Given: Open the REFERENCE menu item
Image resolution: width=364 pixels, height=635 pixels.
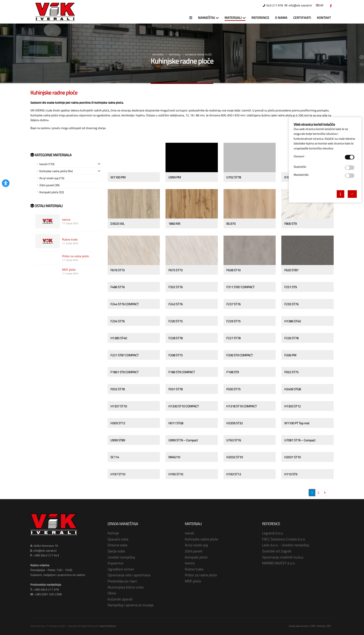Looking at the screenshot, I should tap(260, 18).
